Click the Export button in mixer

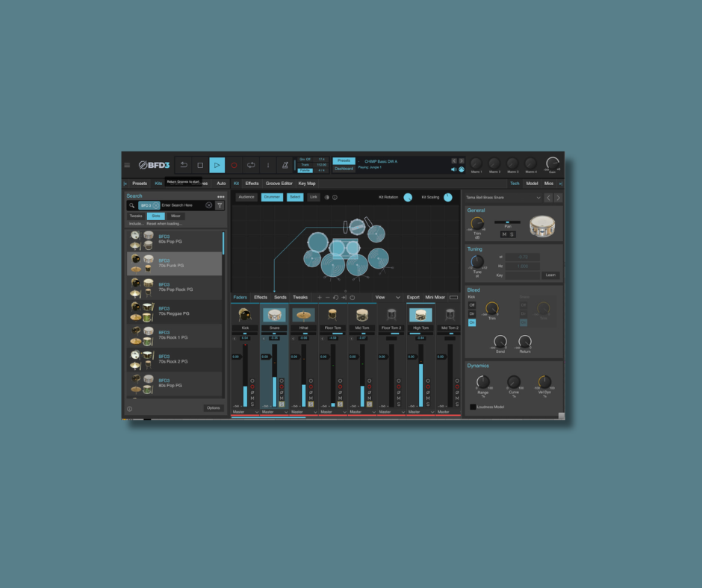[413, 298]
